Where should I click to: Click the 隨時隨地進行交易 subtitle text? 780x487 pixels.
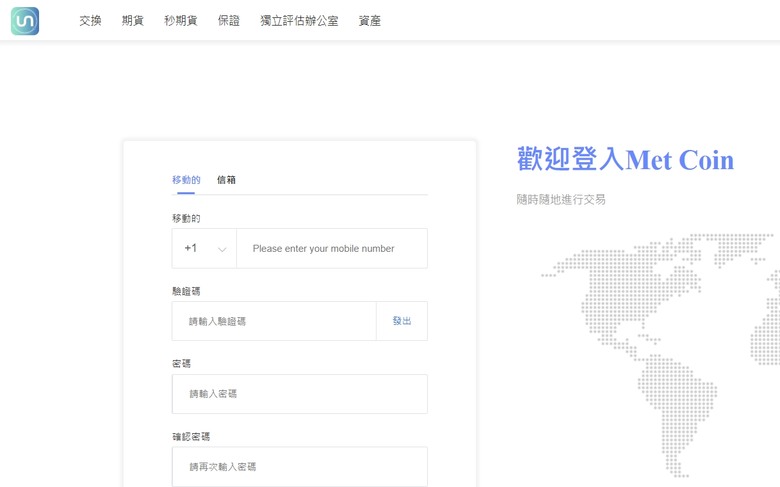pos(561,199)
